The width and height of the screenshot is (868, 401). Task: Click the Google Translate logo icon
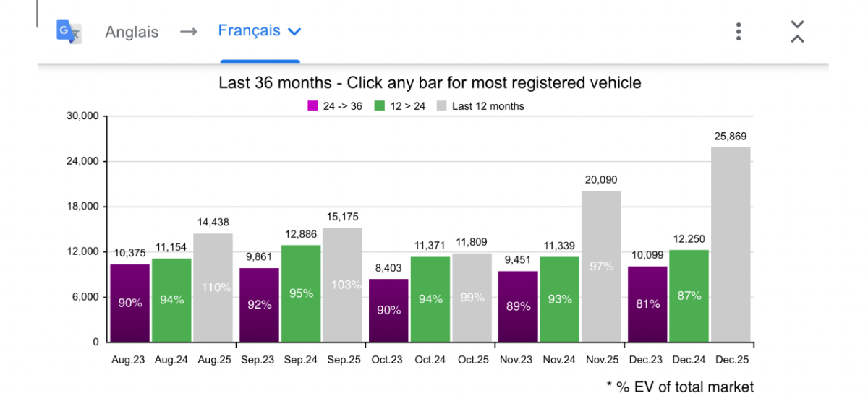coord(69,32)
